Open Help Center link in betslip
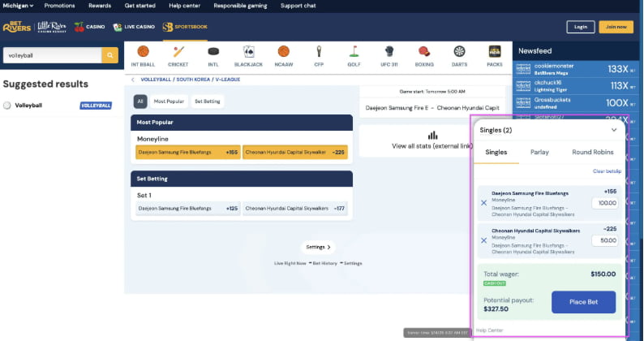The width and height of the screenshot is (644, 341). 490,330
